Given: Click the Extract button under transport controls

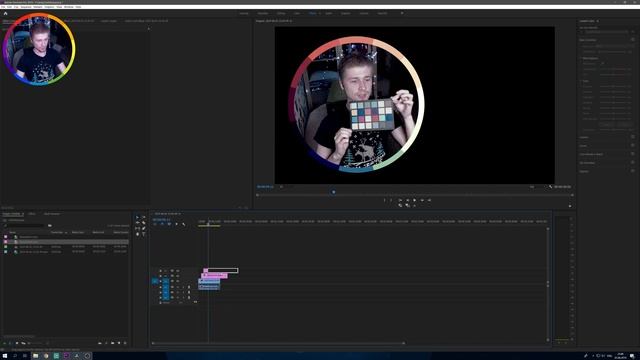Looking at the screenshot, I should pos(407,206).
